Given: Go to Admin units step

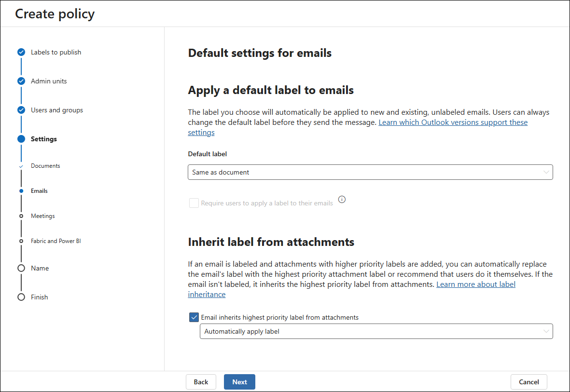Looking at the screenshot, I should click(x=49, y=81).
